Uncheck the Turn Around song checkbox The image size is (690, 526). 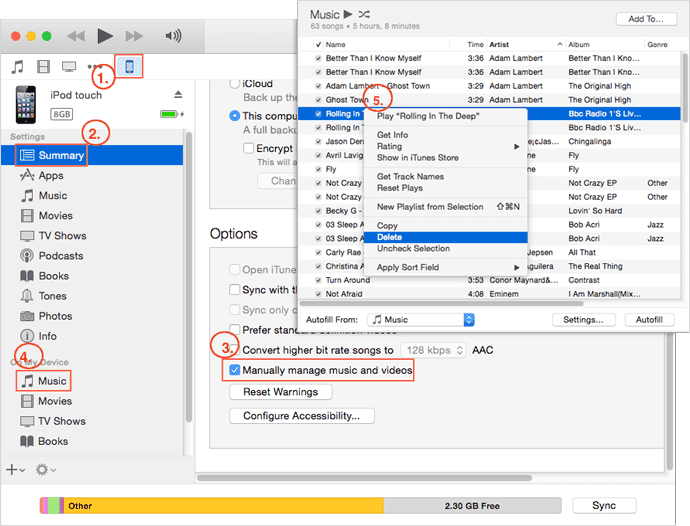coord(318,280)
